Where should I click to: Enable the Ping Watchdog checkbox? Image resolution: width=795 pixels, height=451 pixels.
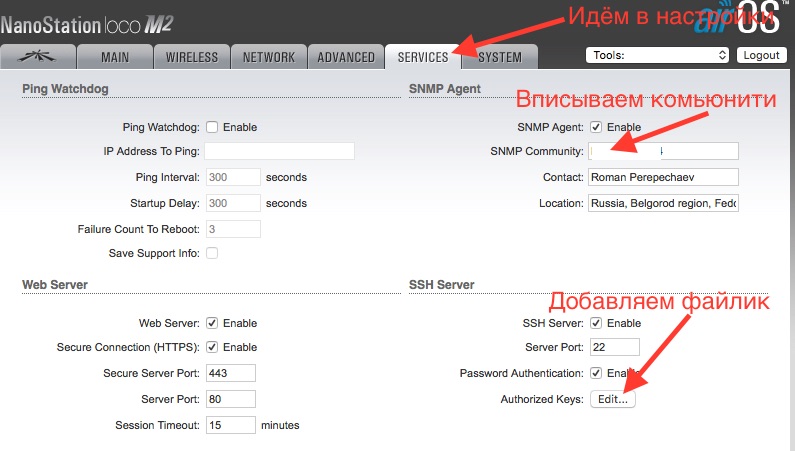(x=211, y=127)
